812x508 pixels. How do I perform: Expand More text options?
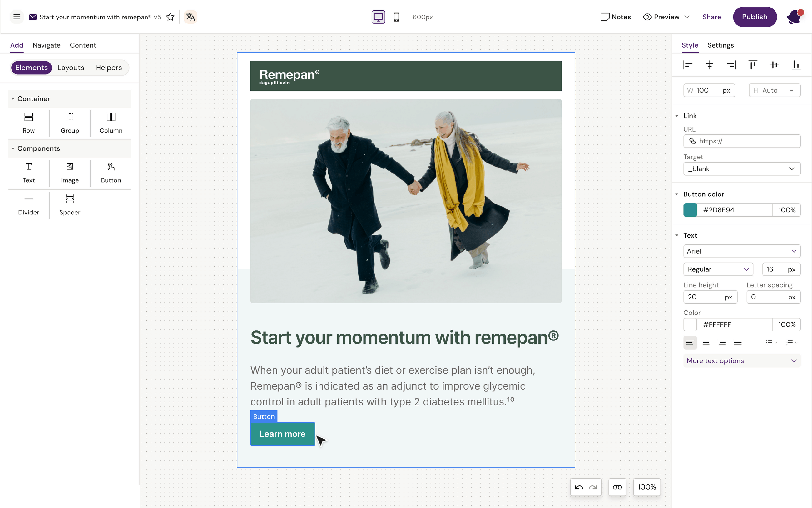tap(742, 360)
